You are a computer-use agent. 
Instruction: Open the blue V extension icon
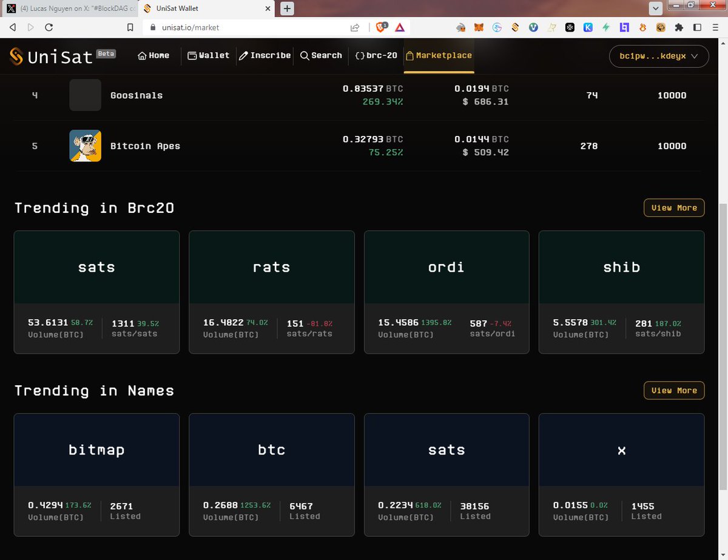(x=533, y=27)
